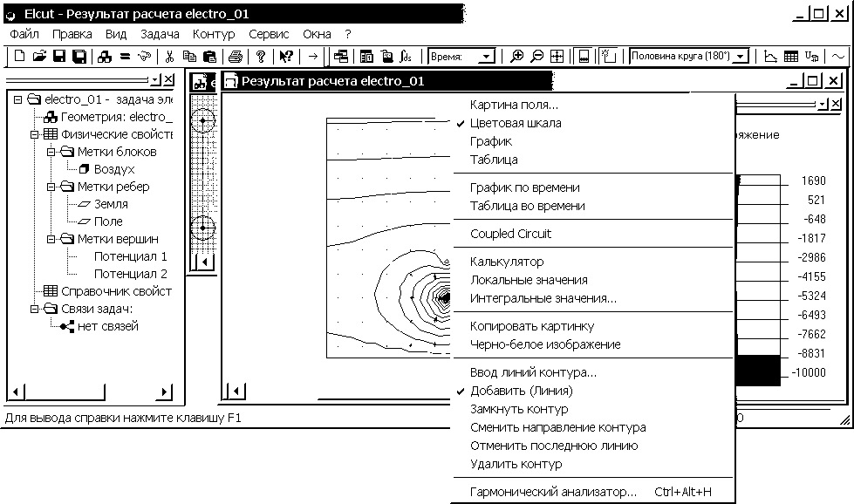Open the 'Время:' dropdown
Screen dimensions: 854x504
[488, 57]
